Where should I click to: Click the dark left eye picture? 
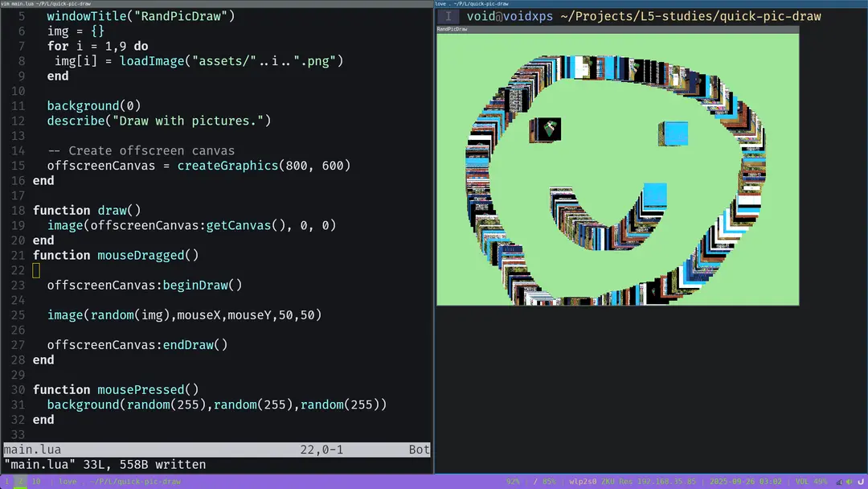pos(545,129)
